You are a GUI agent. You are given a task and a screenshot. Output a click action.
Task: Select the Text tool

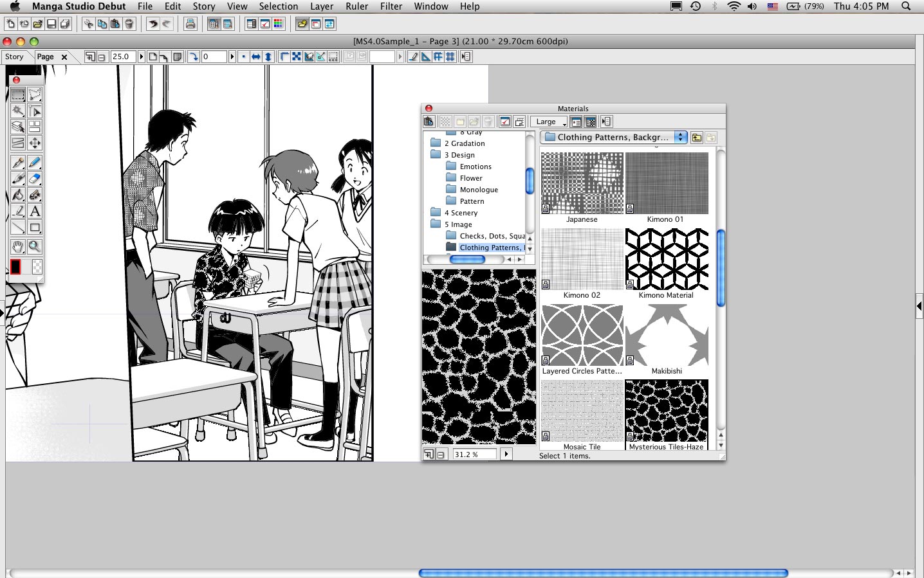tap(35, 212)
